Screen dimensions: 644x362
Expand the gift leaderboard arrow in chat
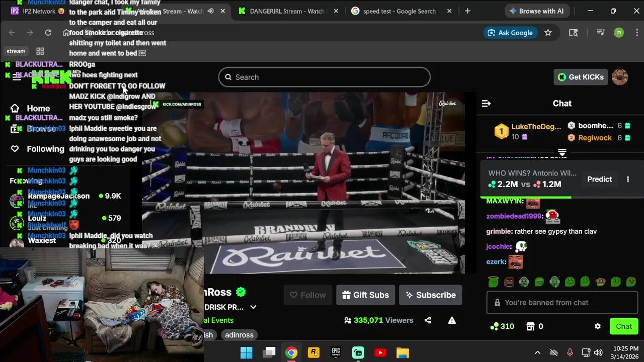click(562, 152)
